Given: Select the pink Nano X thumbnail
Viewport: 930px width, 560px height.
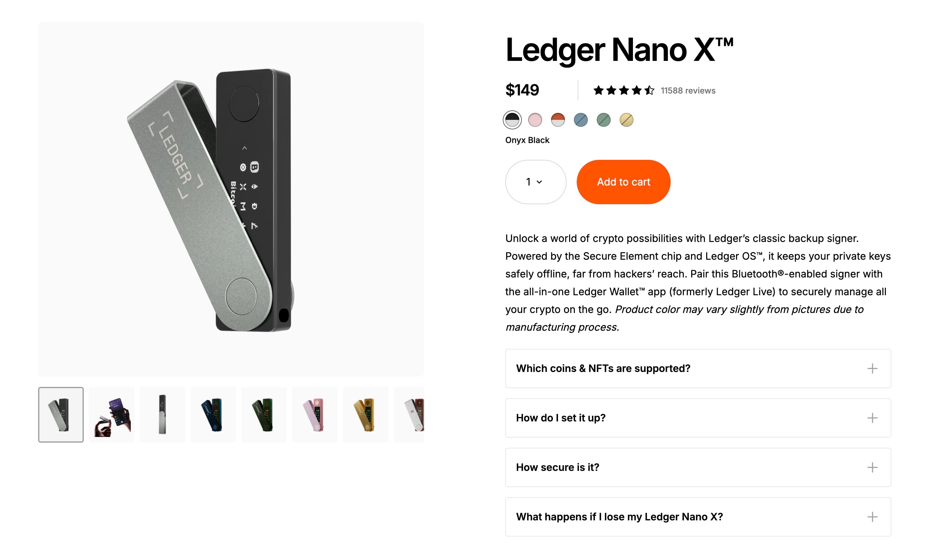Looking at the screenshot, I should tap(315, 414).
